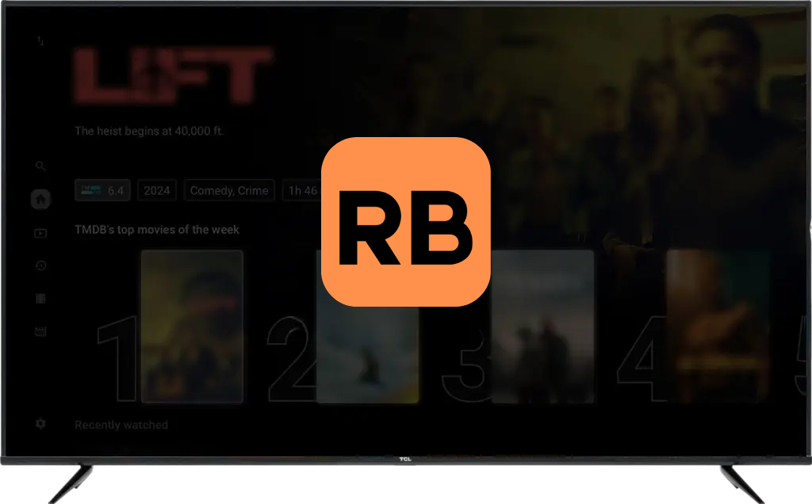Screen dimensions: 812x504
Task: Open the number 3 ranked movie poster
Action: [x=542, y=326]
